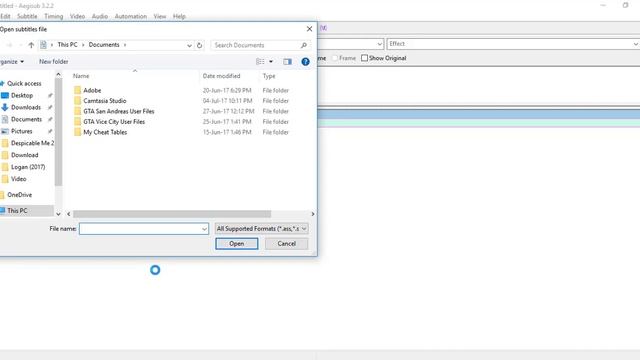This screenshot has width=640, height=360.
Task: Click the PC icon in address bar
Action: tap(43, 45)
